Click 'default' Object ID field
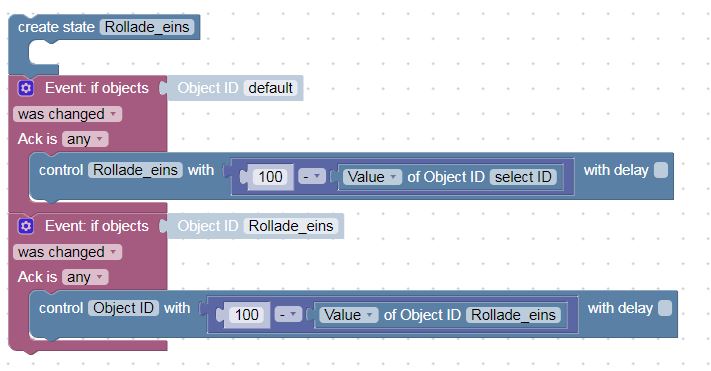 pyautogui.click(x=271, y=88)
